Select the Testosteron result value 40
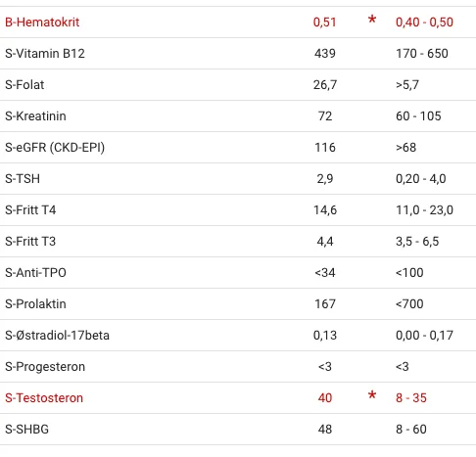 pyautogui.click(x=325, y=398)
